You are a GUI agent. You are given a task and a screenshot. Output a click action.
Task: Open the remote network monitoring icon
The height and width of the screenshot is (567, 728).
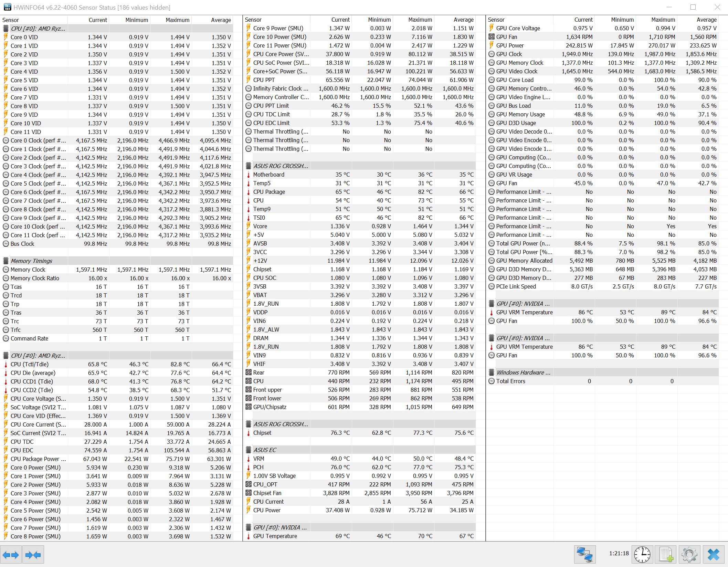[x=584, y=555]
